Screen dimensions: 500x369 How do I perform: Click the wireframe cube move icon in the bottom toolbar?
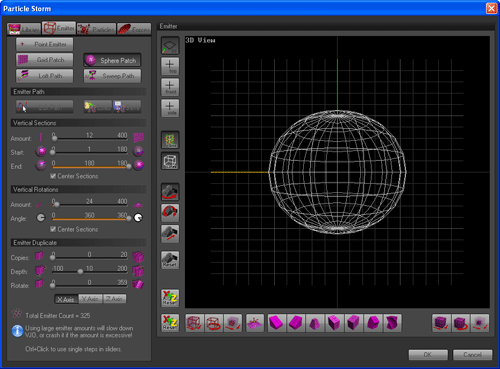point(195,323)
